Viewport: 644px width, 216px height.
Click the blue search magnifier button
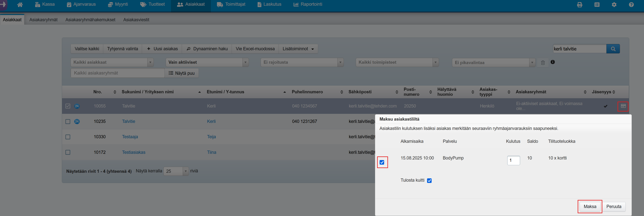[x=613, y=49]
